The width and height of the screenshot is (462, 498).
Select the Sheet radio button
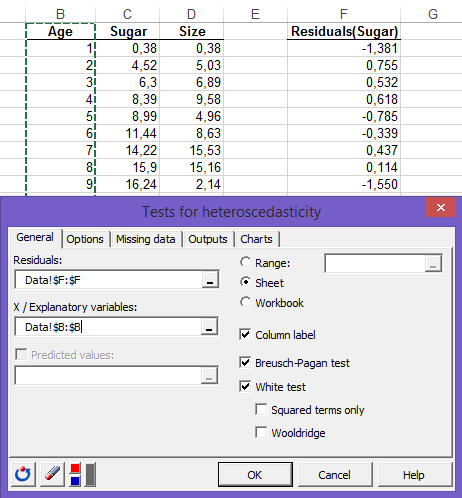(x=246, y=283)
